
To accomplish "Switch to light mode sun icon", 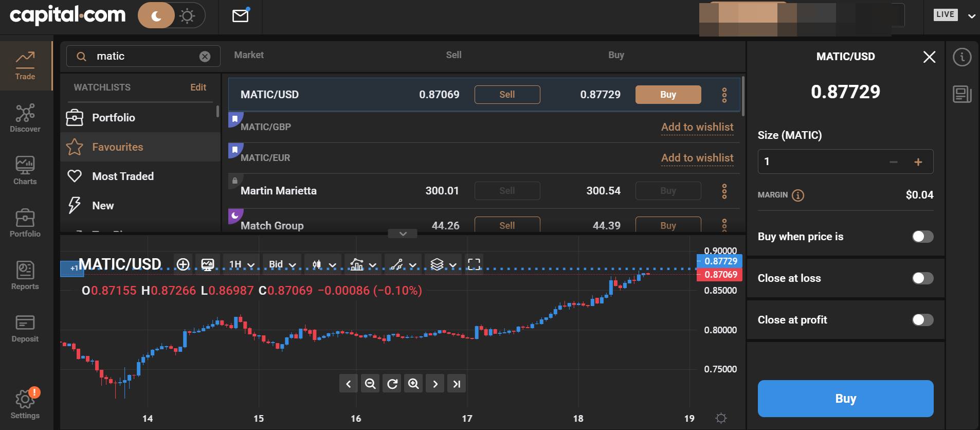I will pos(187,16).
